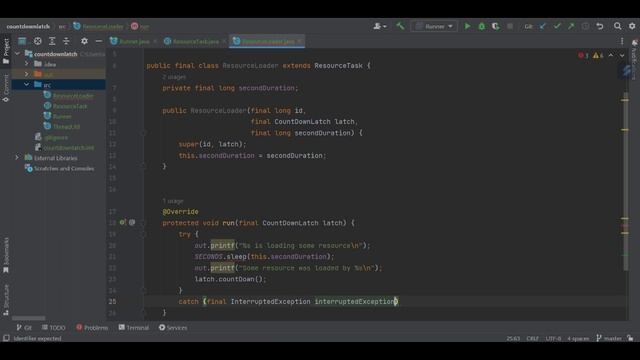Close the Runner.java tab
This screenshot has width=640, height=360.
coord(155,41)
